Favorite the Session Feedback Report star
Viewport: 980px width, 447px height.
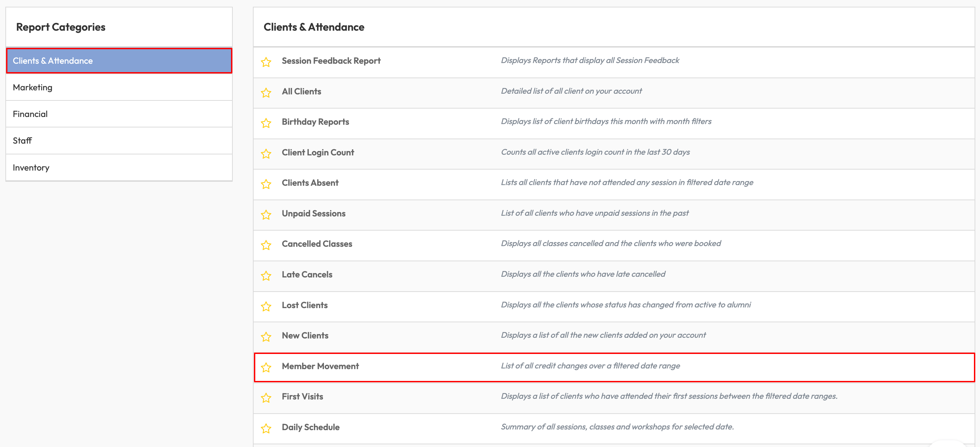tap(266, 62)
